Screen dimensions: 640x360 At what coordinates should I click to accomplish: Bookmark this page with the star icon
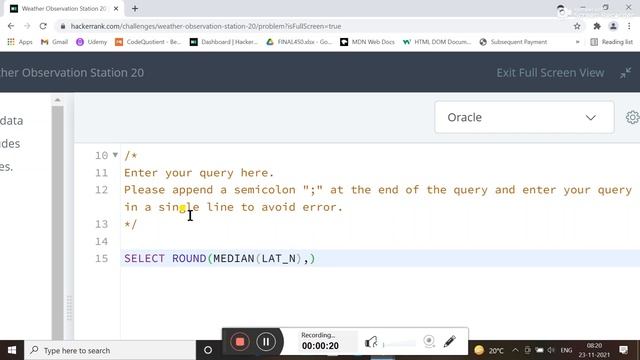click(577, 26)
